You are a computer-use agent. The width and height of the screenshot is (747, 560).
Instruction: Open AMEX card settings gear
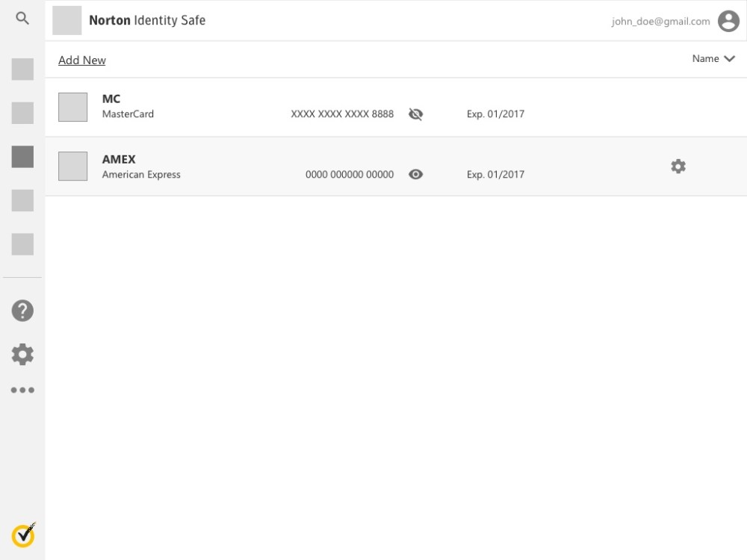click(x=678, y=167)
